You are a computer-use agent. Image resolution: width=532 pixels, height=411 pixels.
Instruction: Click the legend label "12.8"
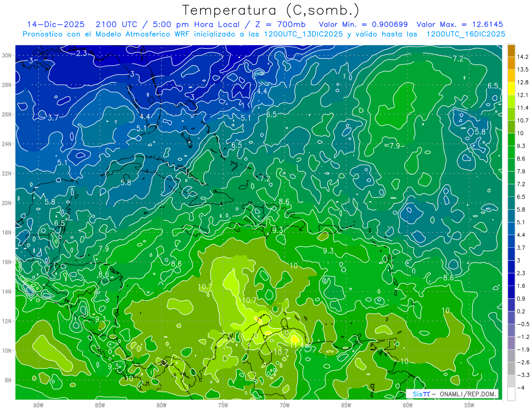tap(523, 82)
